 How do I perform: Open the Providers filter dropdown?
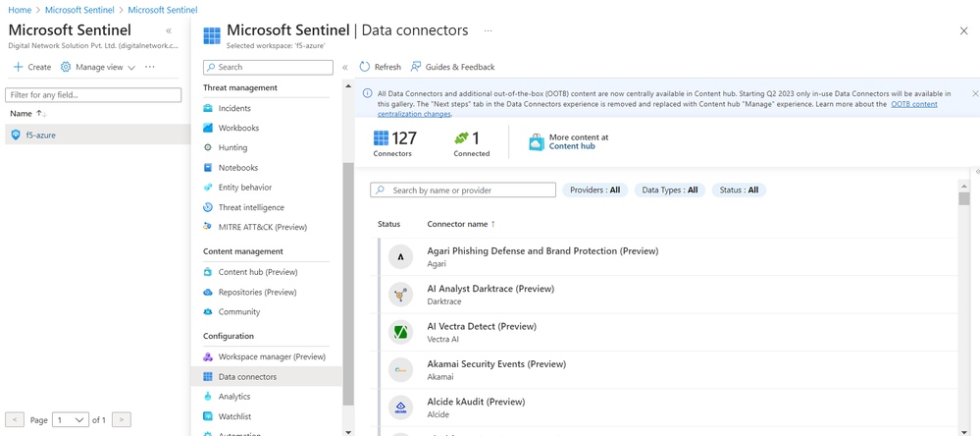(594, 190)
